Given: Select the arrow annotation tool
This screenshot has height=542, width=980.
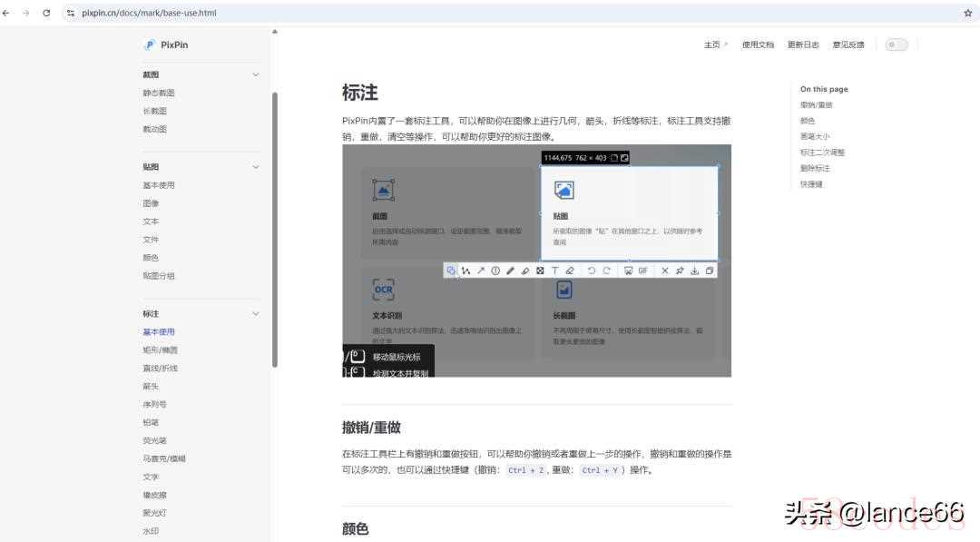Looking at the screenshot, I should 481,271.
